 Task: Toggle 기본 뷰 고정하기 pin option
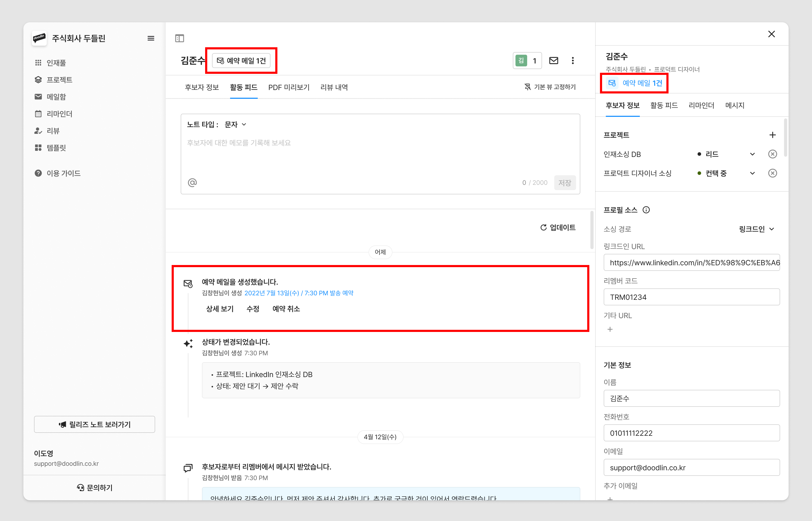(550, 87)
